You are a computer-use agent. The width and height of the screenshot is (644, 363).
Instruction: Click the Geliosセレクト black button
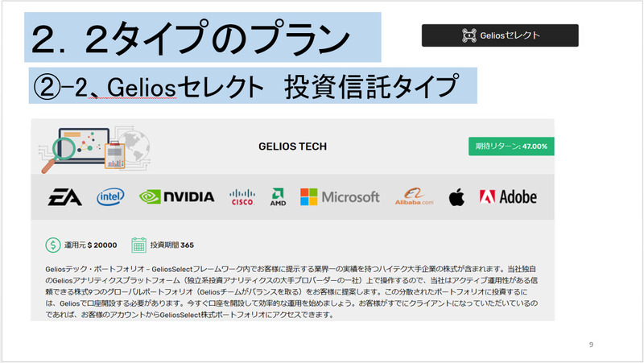[500, 35]
